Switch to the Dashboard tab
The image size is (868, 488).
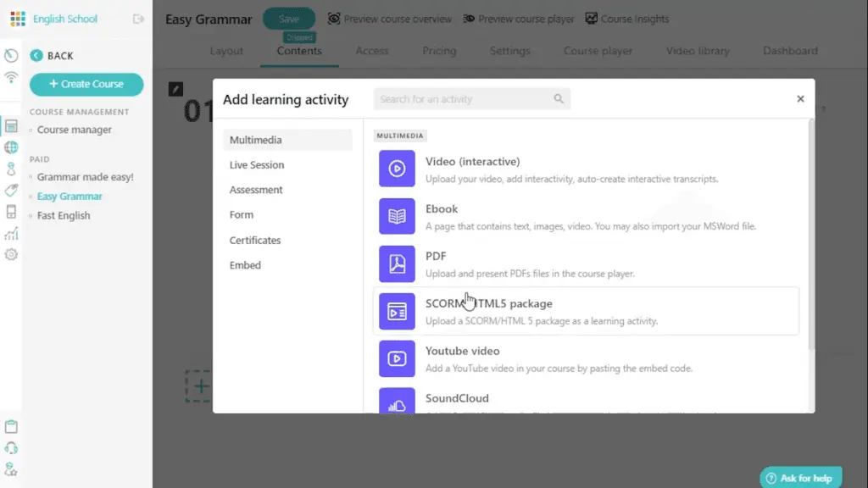pos(790,51)
